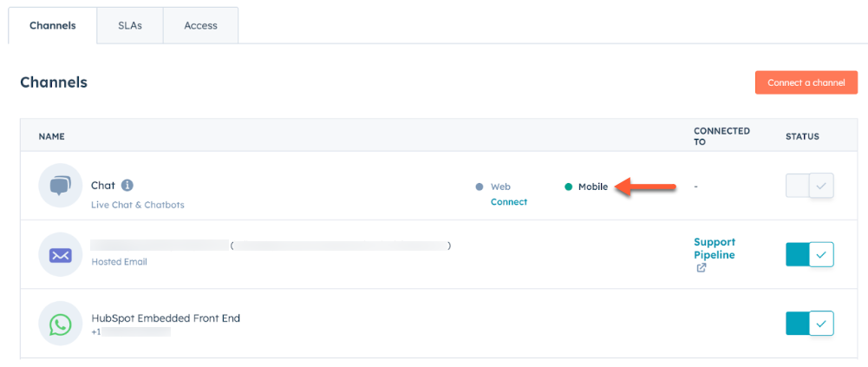Click the NAME column header

pyautogui.click(x=51, y=136)
